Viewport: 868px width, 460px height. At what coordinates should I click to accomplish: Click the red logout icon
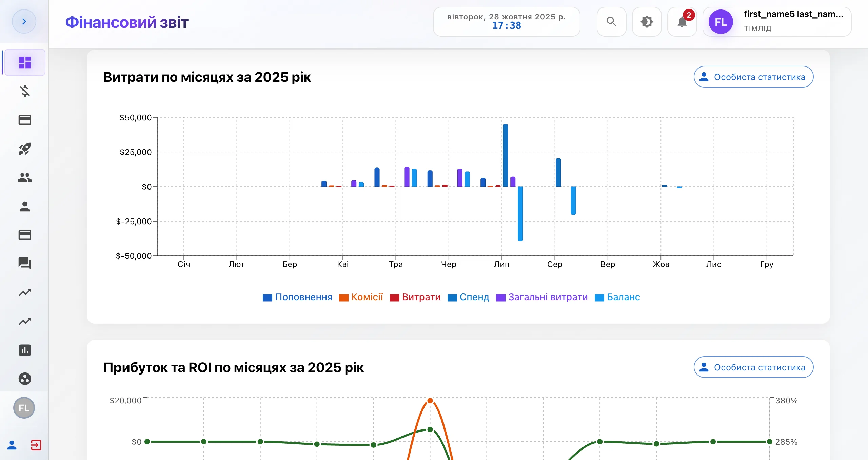[36, 445]
